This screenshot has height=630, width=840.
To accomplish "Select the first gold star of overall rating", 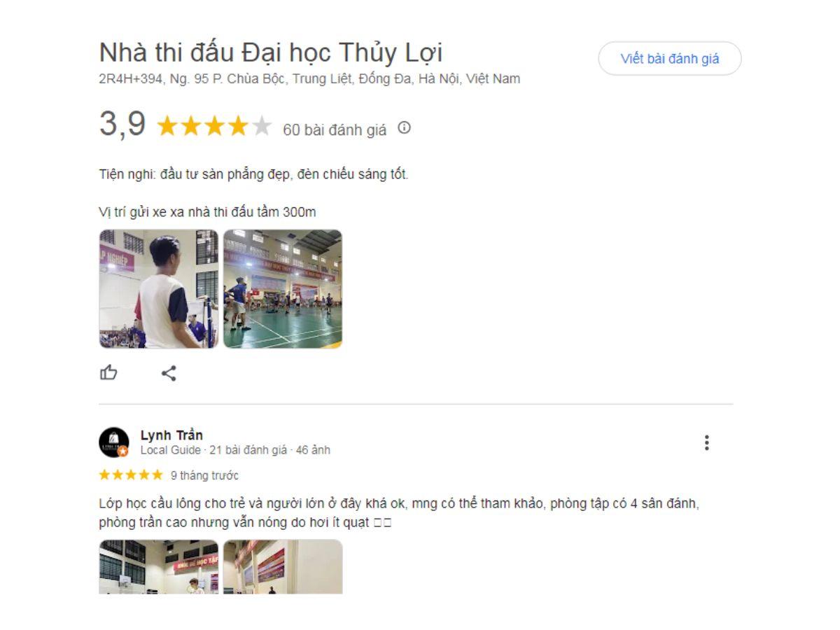I will click(167, 127).
